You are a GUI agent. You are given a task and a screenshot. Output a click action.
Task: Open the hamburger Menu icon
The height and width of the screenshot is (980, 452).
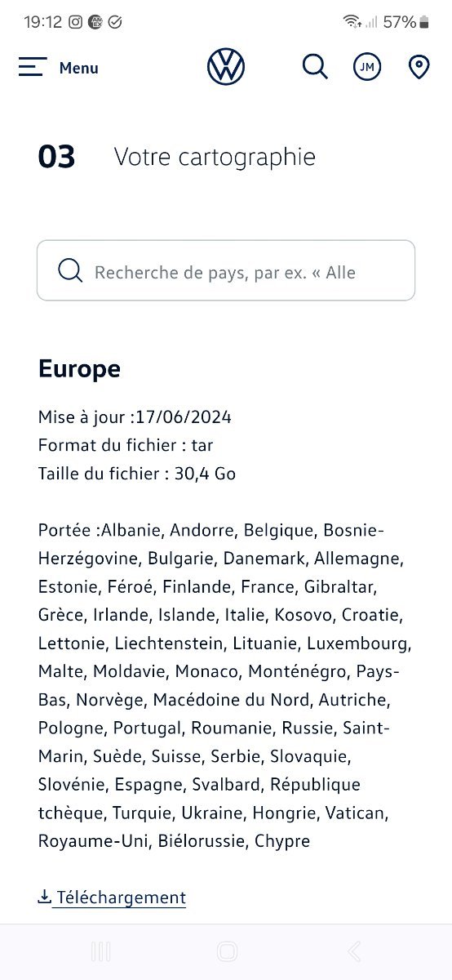(33, 67)
